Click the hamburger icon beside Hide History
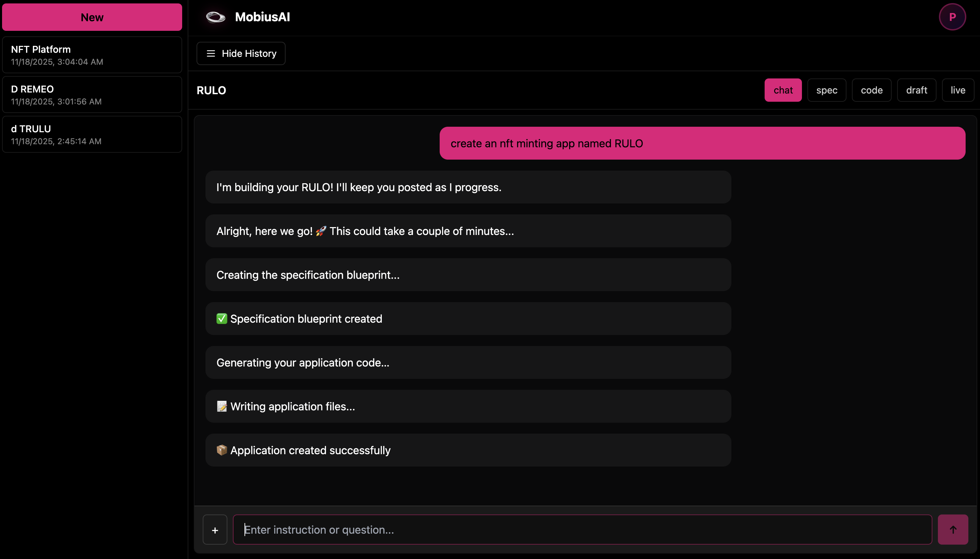The width and height of the screenshot is (980, 559). click(211, 53)
